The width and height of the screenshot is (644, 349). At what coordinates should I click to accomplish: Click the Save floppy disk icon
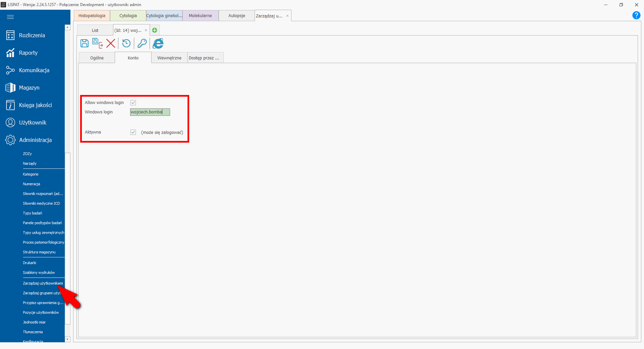coord(85,43)
